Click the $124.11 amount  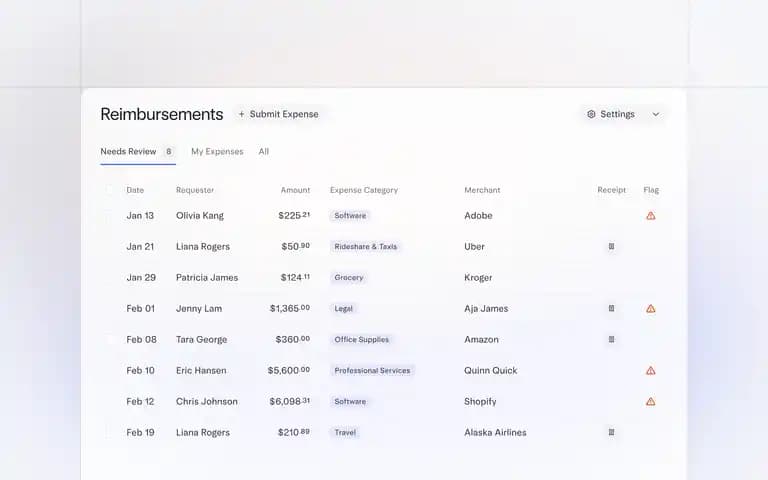pos(295,278)
